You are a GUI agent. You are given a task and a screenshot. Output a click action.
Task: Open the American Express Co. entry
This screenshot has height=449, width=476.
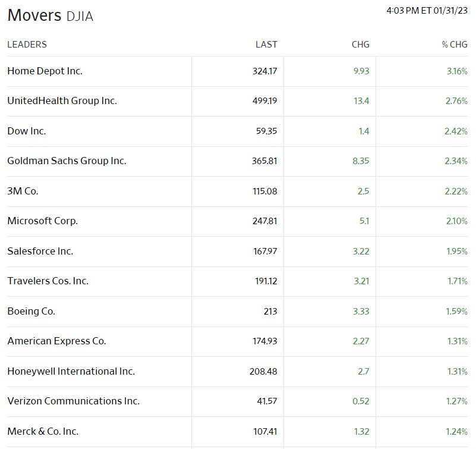[57, 341]
